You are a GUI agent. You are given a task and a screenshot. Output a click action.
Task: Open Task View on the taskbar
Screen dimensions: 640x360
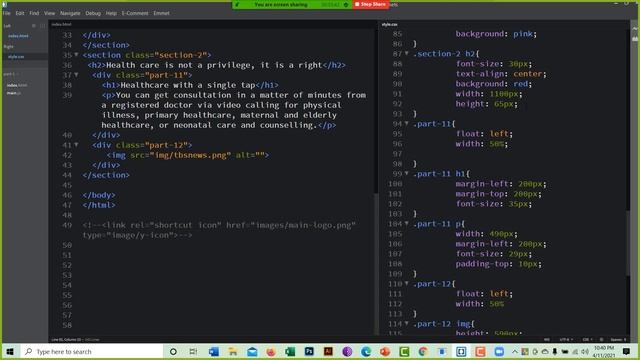click(193, 351)
